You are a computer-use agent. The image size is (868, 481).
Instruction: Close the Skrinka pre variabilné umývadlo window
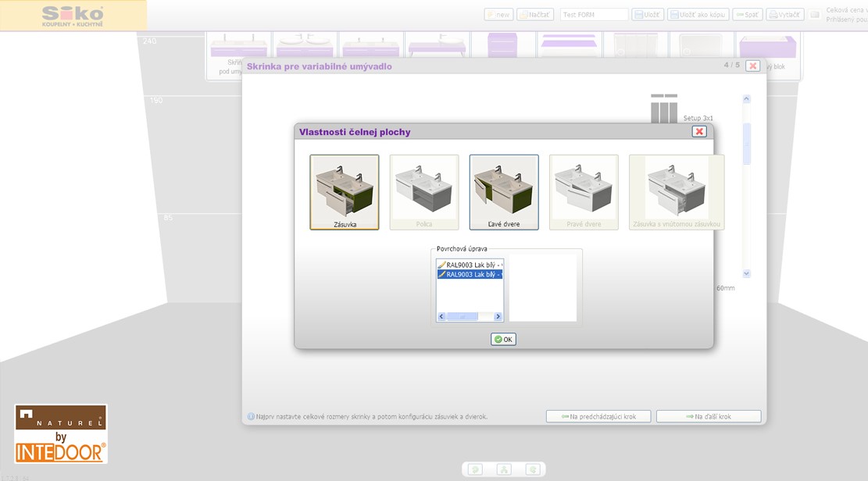pyautogui.click(x=752, y=66)
